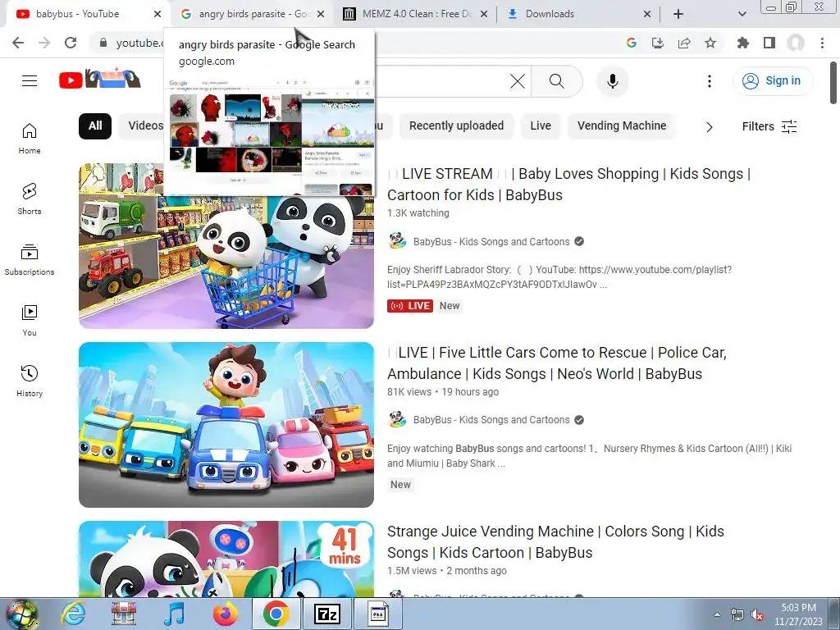Viewport: 840px width, 630px height.
Task: Open the Chrome profile avatar
Action: pyautogui.click(x=796, y=43)
